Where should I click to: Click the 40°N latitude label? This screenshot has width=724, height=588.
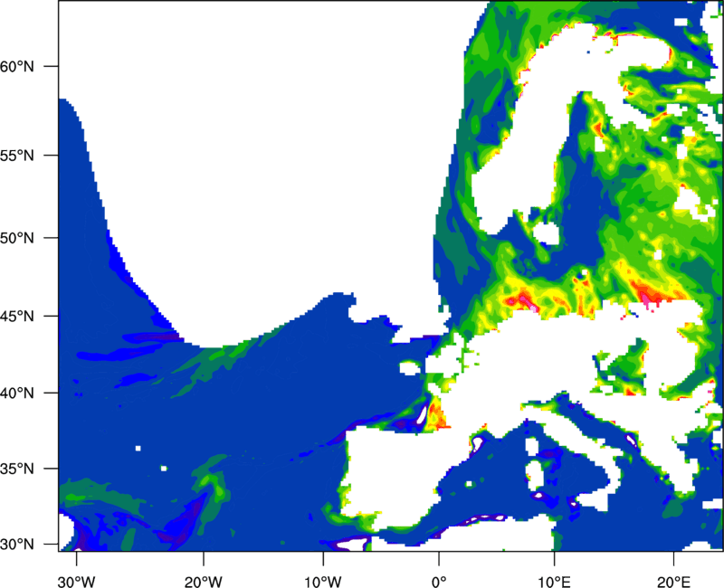[17, 393]
